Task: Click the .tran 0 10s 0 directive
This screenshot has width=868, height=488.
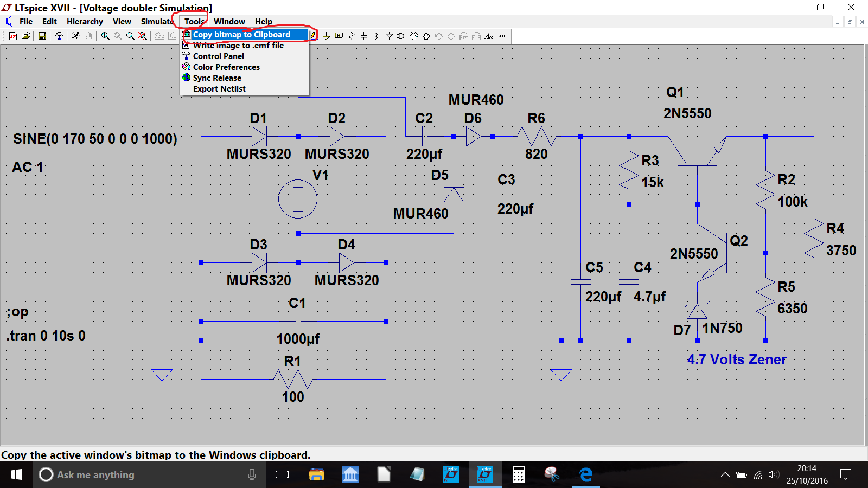Action: pyautogui.click(x=46, y=336)
